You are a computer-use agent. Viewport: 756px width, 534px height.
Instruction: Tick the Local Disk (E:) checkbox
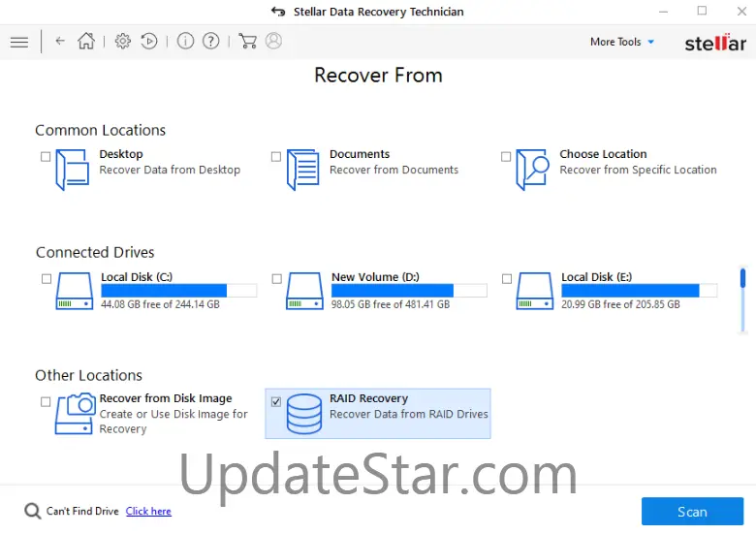(x=507, y=279)
